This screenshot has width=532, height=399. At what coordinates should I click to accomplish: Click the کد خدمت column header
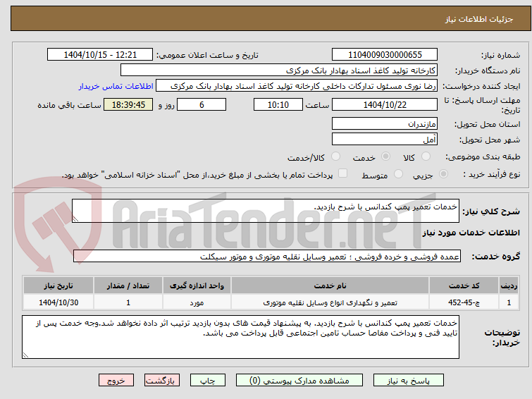(464, 286)
